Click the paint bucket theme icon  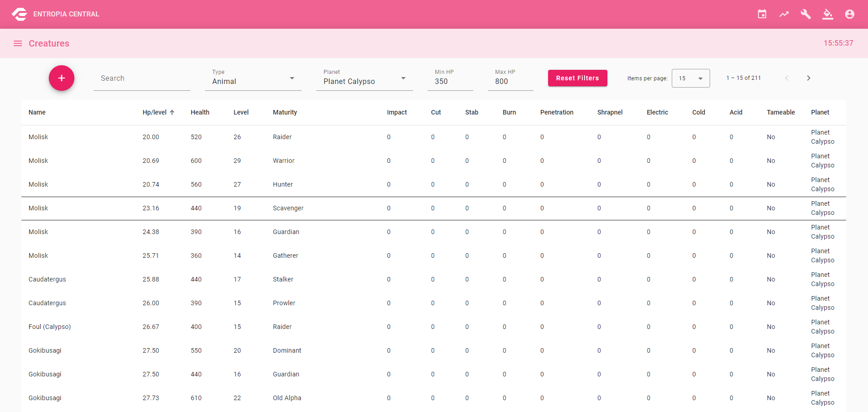828,14
